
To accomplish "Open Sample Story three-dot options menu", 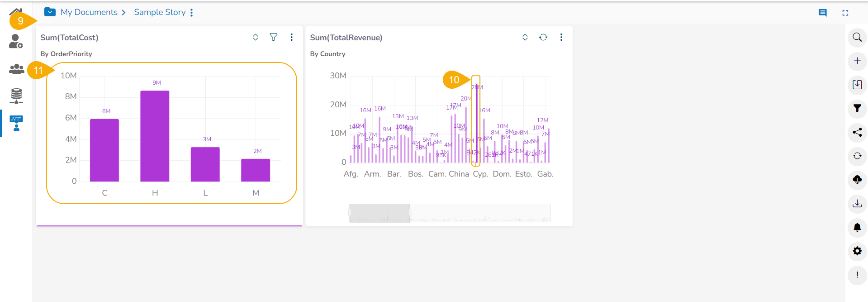I will pos(192,13).
